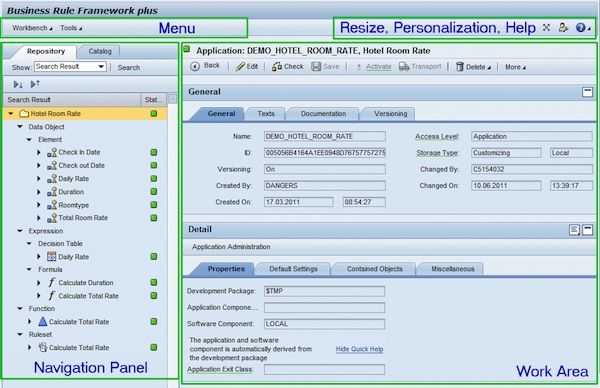
Task: Click the green status of Roomtype
Action: pyautogui.click(x=154, y=205)
